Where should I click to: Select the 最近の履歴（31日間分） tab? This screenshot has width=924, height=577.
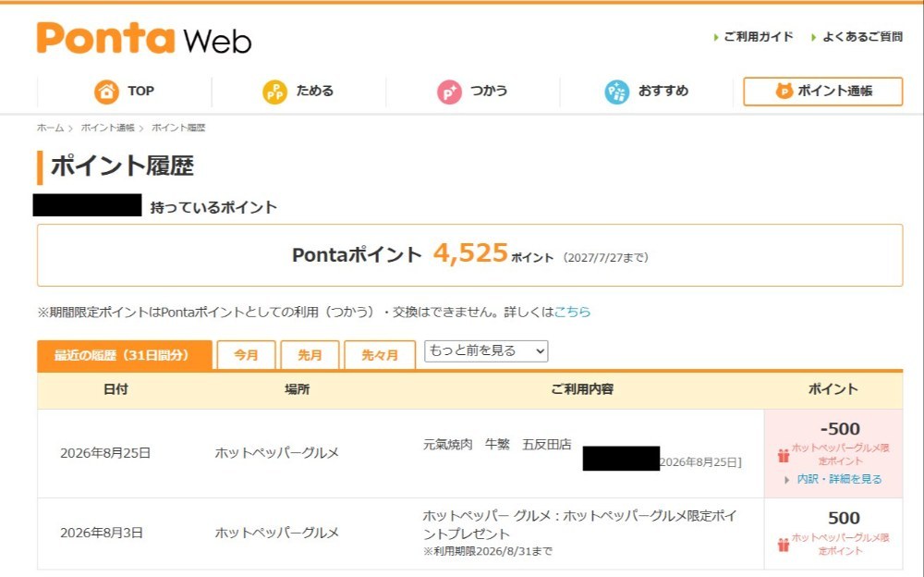[125, 355]
